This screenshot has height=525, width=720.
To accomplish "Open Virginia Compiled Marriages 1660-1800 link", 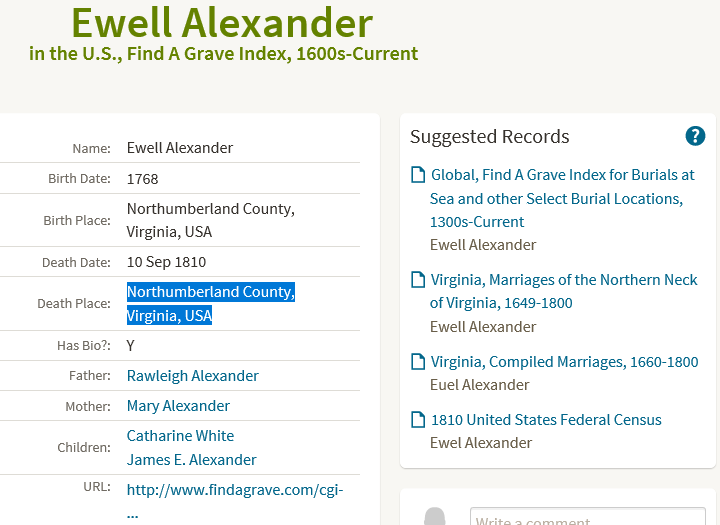I will [564, 362].
